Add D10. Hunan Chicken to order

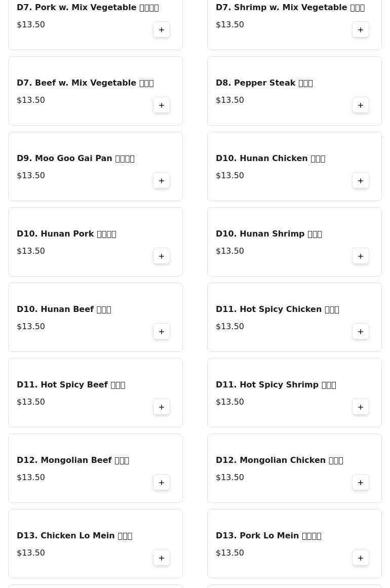(x=361, y=180)
